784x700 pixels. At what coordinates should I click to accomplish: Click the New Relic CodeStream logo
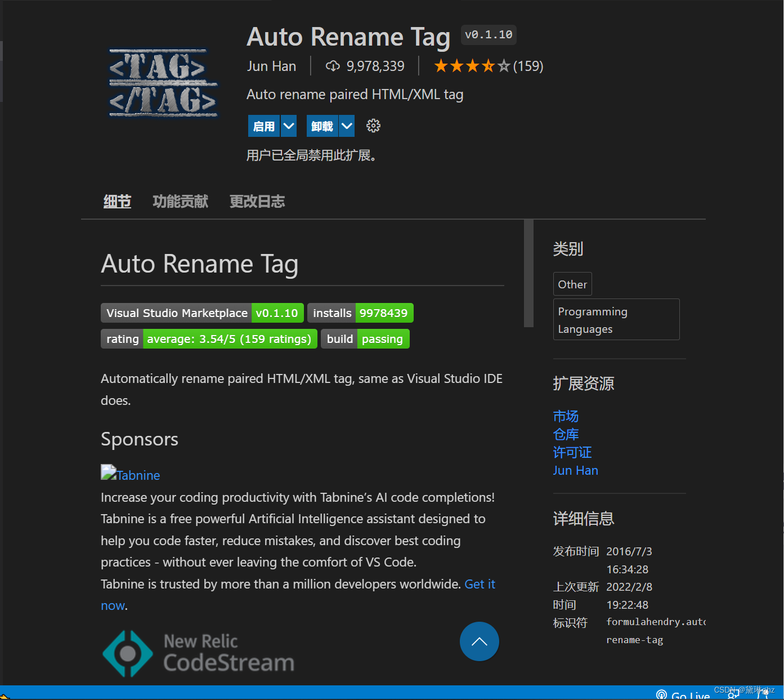pos(199,653)
